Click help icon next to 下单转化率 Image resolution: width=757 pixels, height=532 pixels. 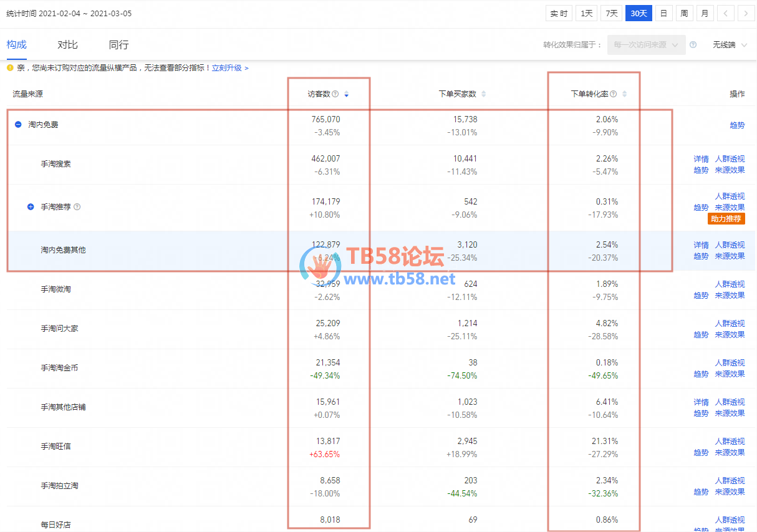pyautogui.click(x=614, y=94)
